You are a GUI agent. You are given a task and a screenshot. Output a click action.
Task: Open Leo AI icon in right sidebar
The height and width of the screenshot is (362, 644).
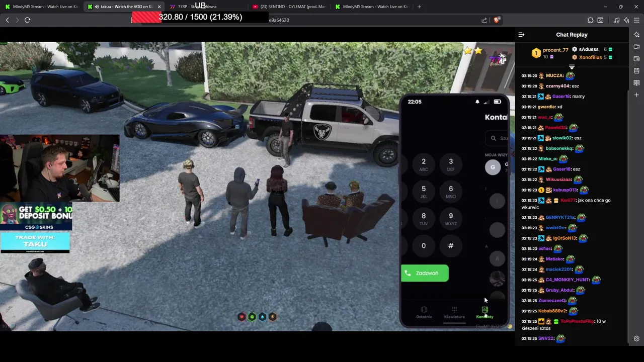636,35
